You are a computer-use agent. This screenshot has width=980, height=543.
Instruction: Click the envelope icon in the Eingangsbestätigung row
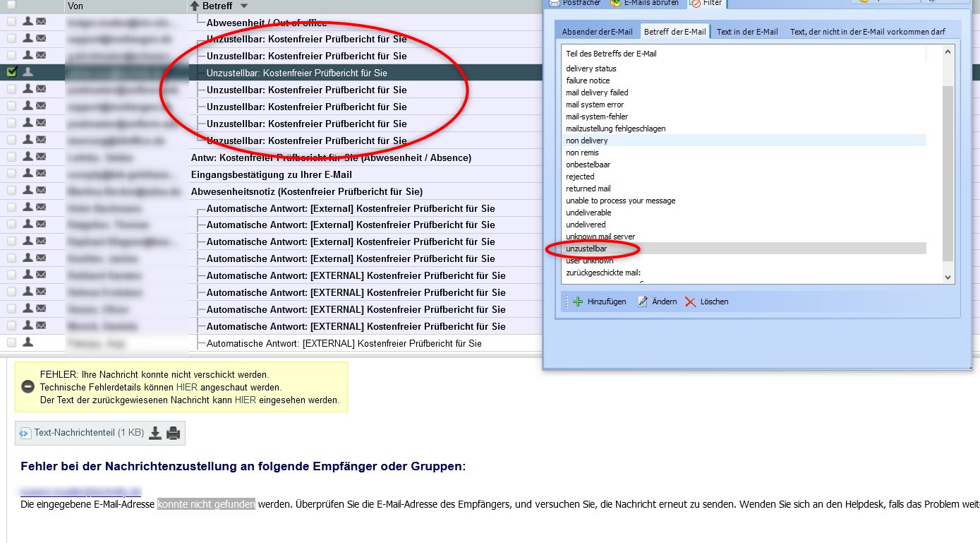(41, 174)
